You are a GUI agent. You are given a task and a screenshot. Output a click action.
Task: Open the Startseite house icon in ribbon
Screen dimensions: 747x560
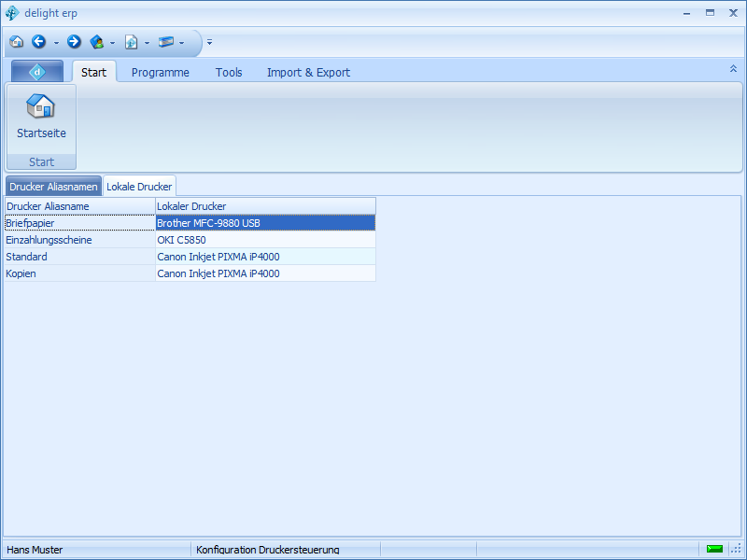tap(41, 106)
